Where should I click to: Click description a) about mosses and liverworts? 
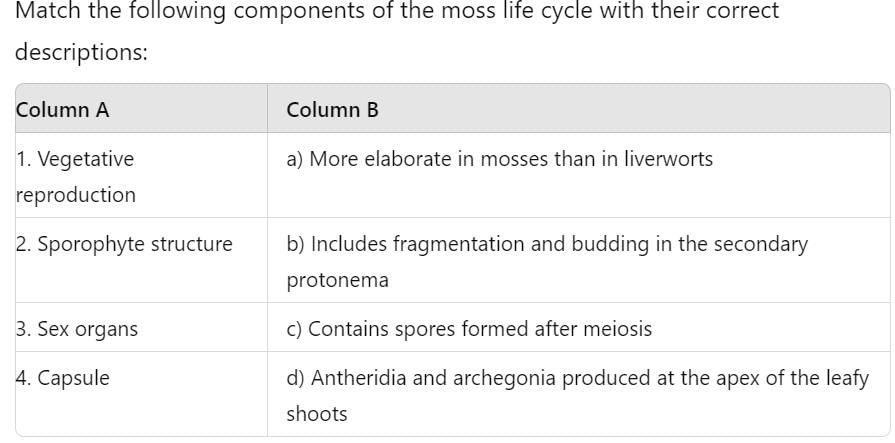pos(499,159)
